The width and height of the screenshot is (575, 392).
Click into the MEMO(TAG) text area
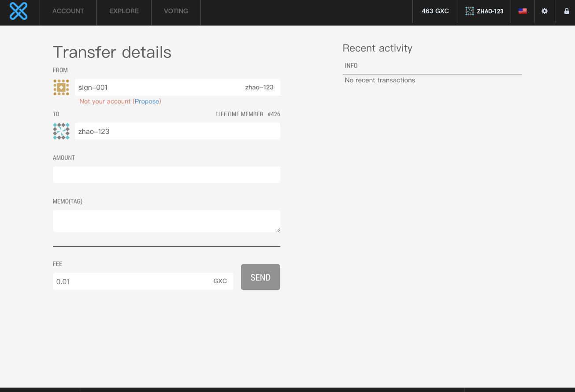point(166,221)
